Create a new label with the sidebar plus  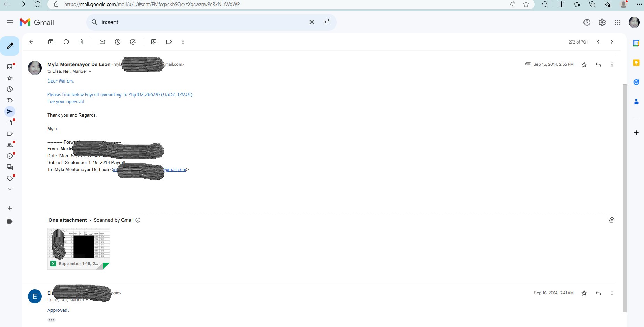pos(10,208)
